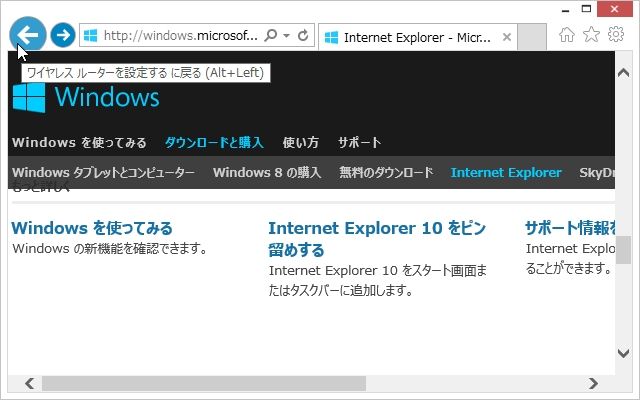Go forward with the Forward arrow button

[63, 35]
